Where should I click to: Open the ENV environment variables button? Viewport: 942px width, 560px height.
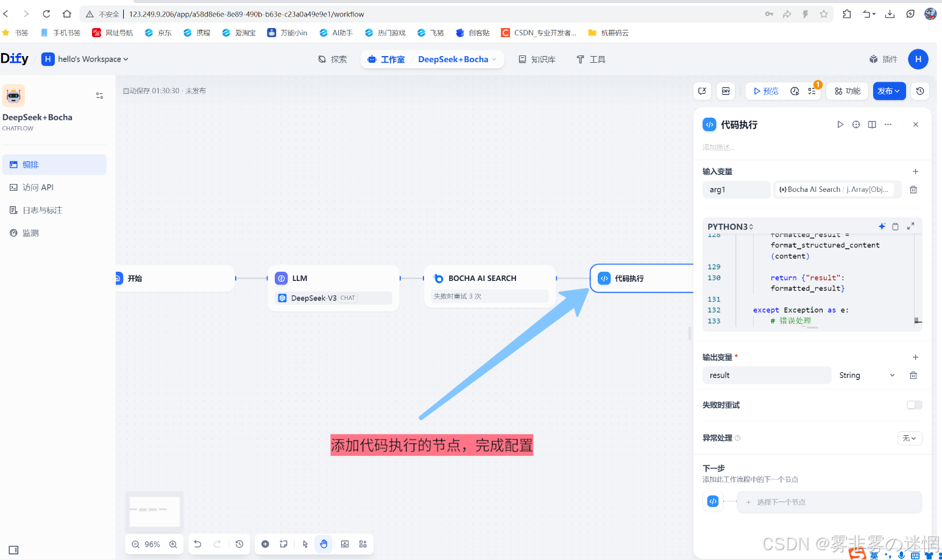click(726, 91)
